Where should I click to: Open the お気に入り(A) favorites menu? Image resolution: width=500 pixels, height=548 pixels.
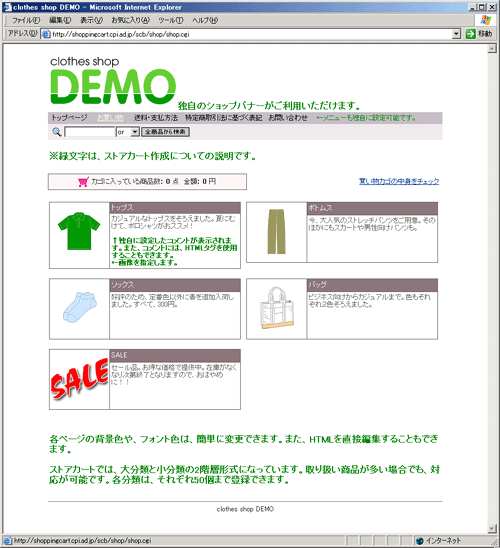pyautogui.click(x=130, y=20)
